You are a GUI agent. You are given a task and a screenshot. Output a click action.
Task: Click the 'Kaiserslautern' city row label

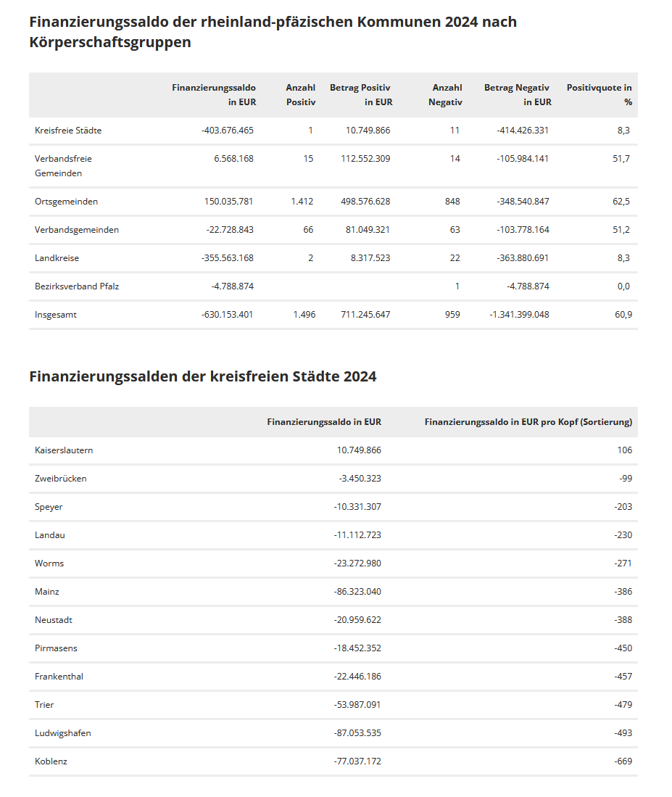coord(64,450)
